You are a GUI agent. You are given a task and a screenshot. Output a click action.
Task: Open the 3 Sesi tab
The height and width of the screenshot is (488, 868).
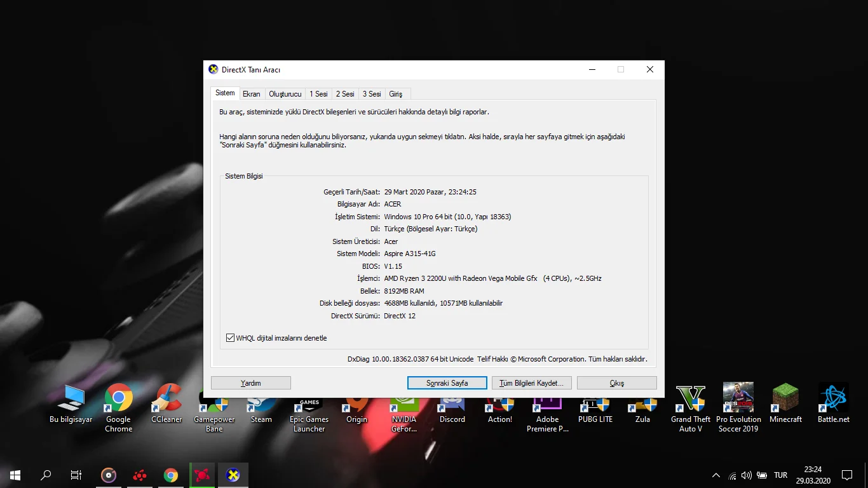coord(372,94)
